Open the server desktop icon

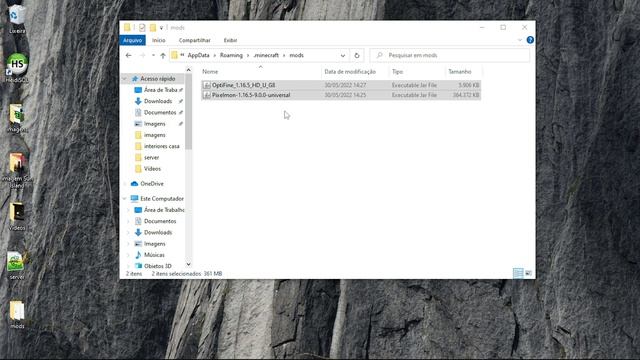[x=17, y=265]
